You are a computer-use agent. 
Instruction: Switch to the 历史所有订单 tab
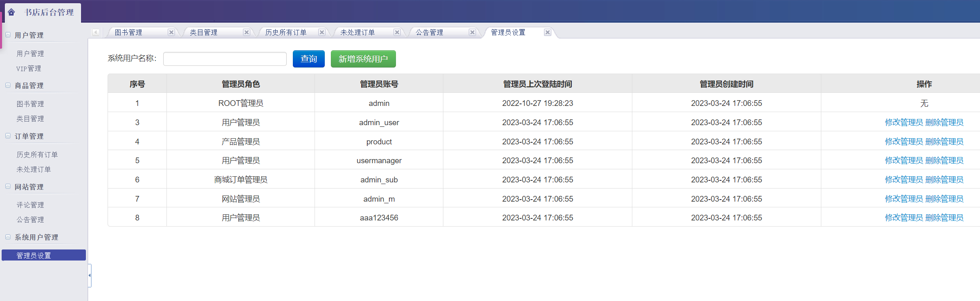286,32
